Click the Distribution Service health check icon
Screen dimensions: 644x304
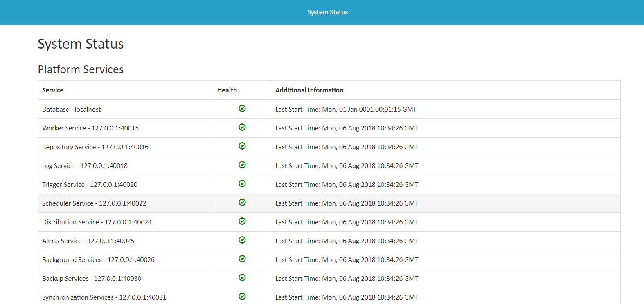point(242,221)
